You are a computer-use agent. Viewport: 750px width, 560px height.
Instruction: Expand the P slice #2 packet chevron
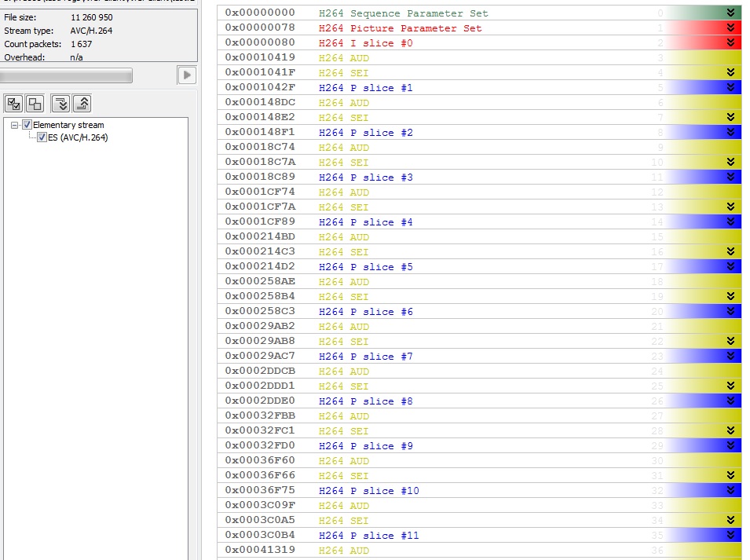[x=730, y=132]
